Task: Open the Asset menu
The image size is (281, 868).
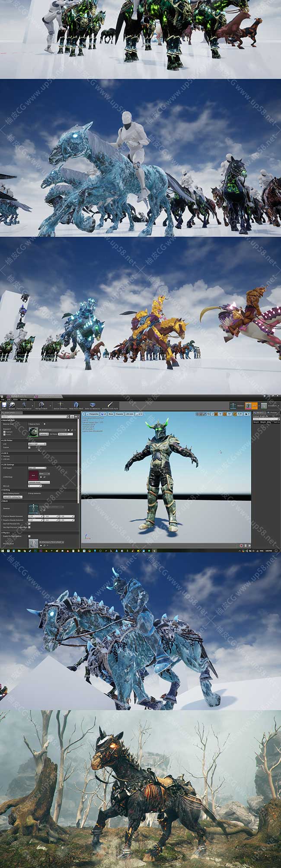Action: point(15,400)
